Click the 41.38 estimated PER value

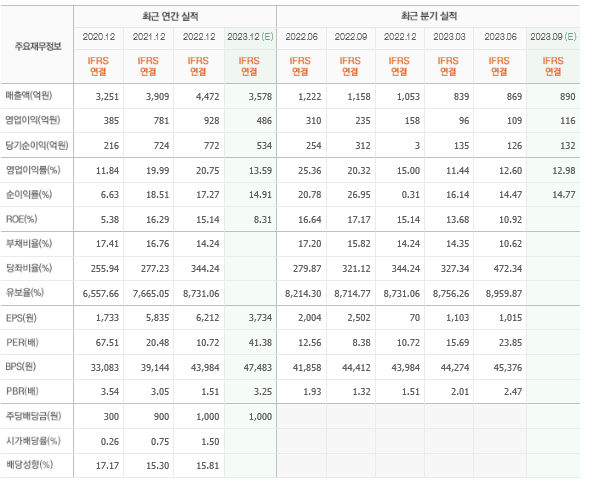click(x=260, y=343)
